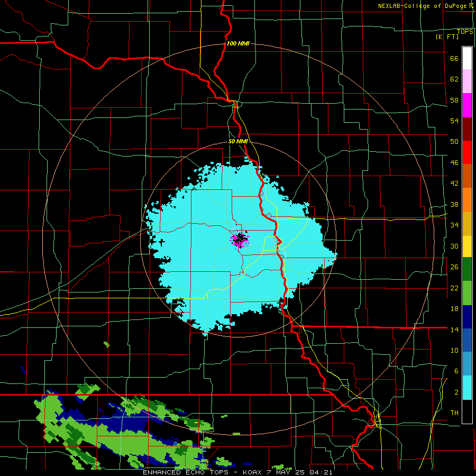Click the '[K FT]' units label

447,36
